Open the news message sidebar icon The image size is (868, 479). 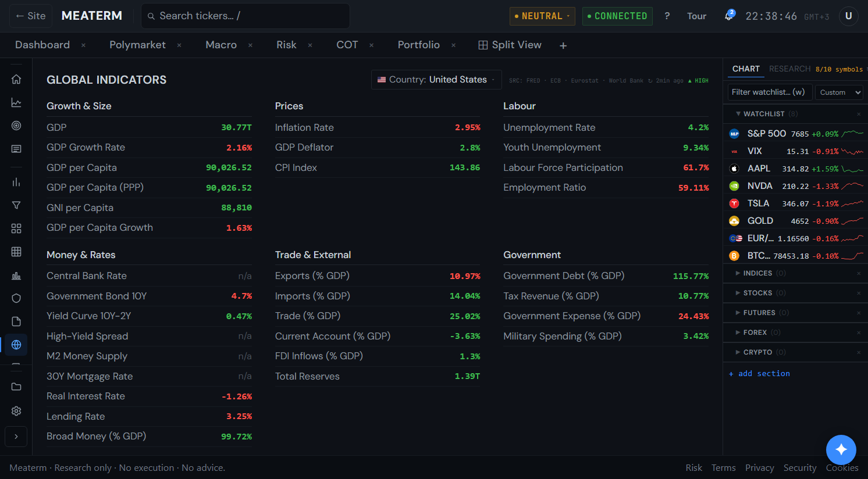(16, 149)
